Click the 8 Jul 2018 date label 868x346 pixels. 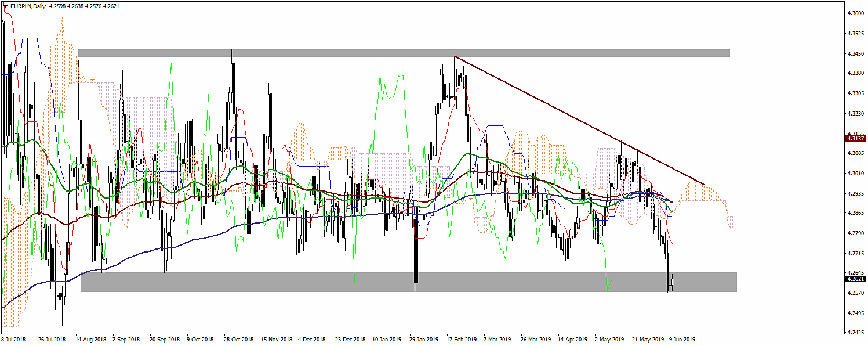click(x=14, y=338)
